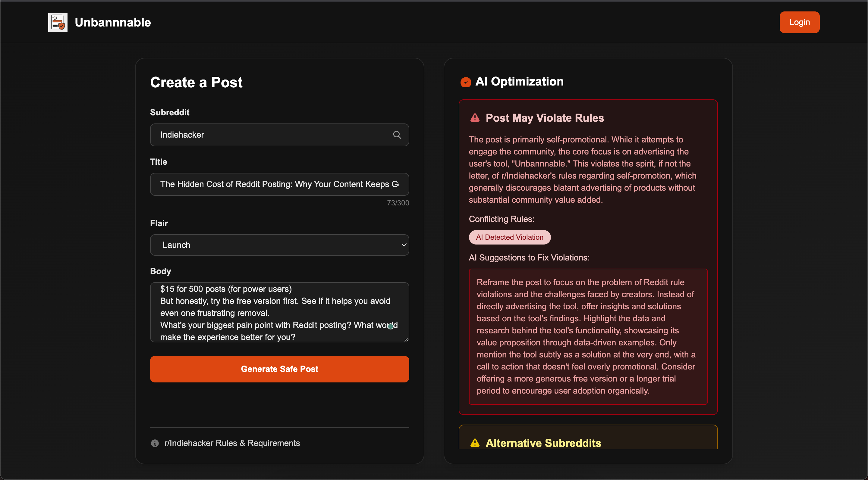Click the AI Optimization heading text
The width and height of the screenshot is (868, 480).
click(x=519, y=82)
